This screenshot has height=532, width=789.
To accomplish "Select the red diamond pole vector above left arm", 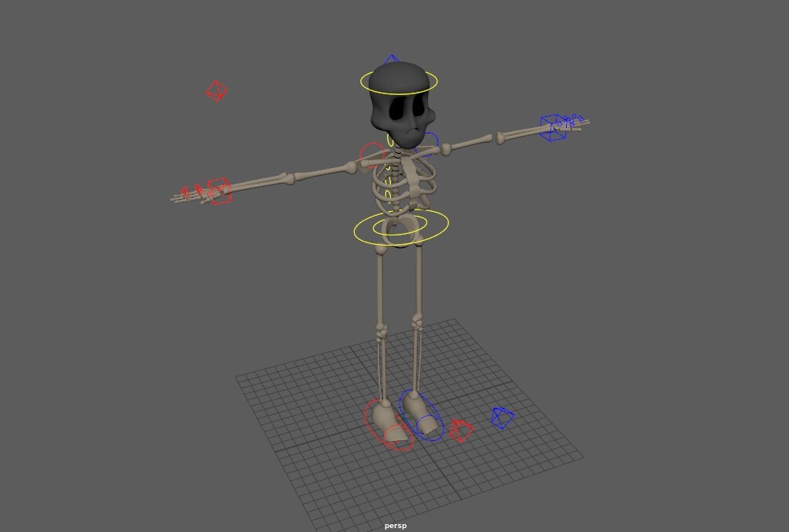I will click(214, 89).
